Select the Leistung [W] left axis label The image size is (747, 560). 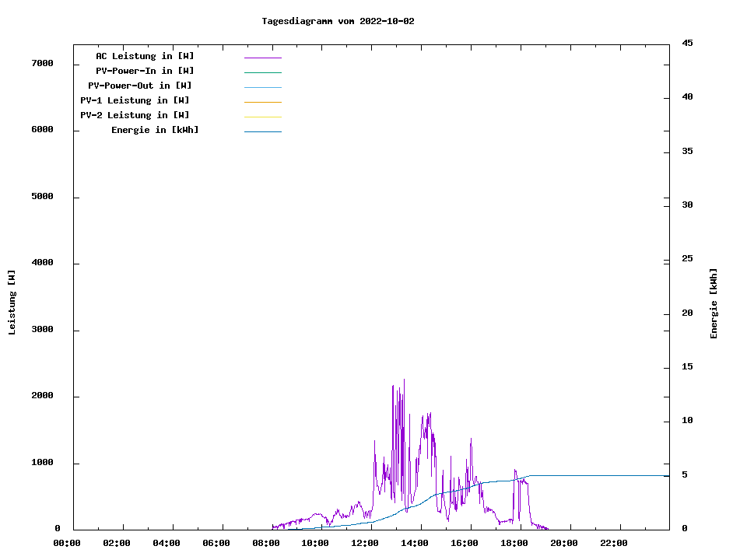tap(12, 302)
